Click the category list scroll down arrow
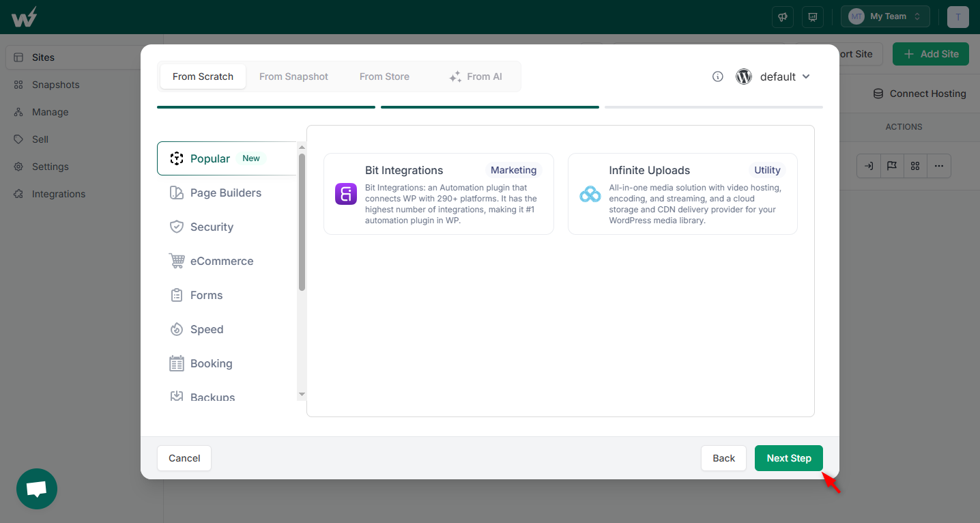The width and height of the screenshot is (980, 523). (x=302, y=395)
